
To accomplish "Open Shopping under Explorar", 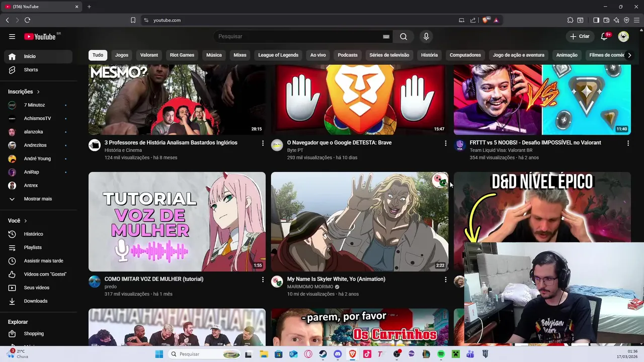I will coord(38,333).
